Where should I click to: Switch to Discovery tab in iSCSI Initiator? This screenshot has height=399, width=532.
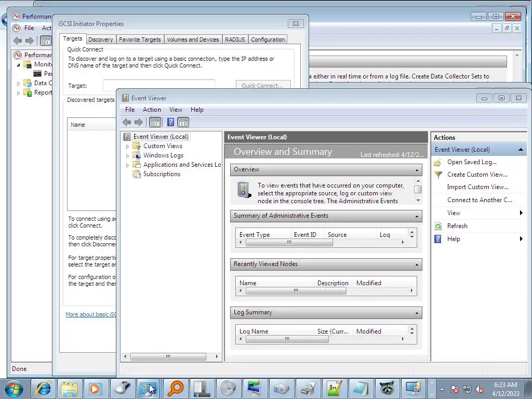coord(100,39)
